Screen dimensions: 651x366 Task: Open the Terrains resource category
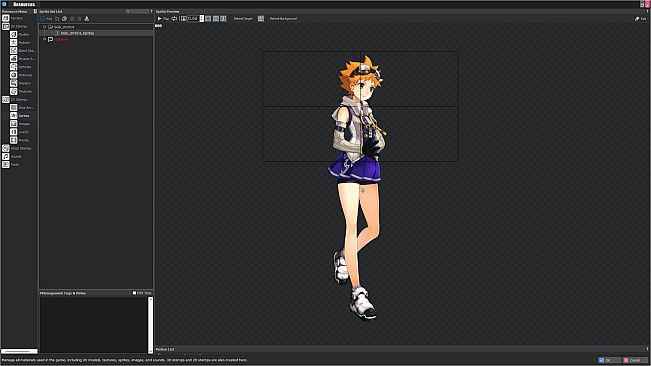[x=13, y=18]
